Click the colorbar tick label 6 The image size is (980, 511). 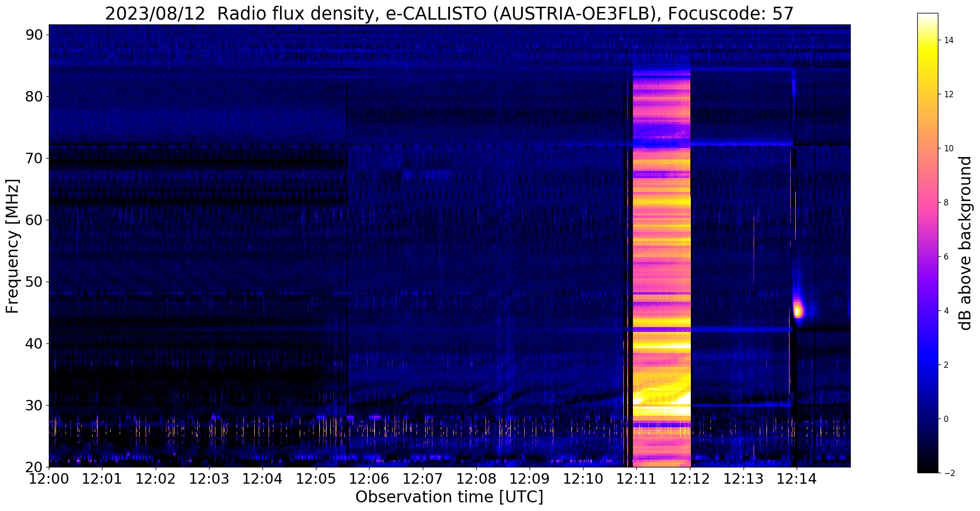point(946,257)
